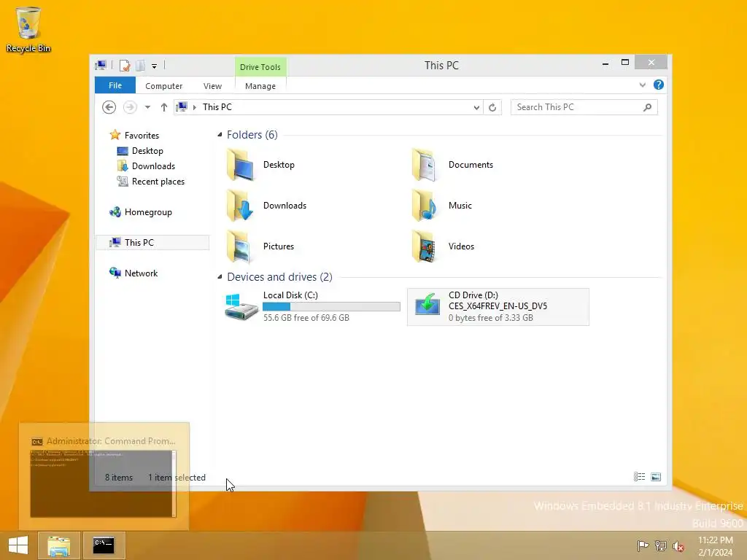Click the network tray icon

click(661, 545)
